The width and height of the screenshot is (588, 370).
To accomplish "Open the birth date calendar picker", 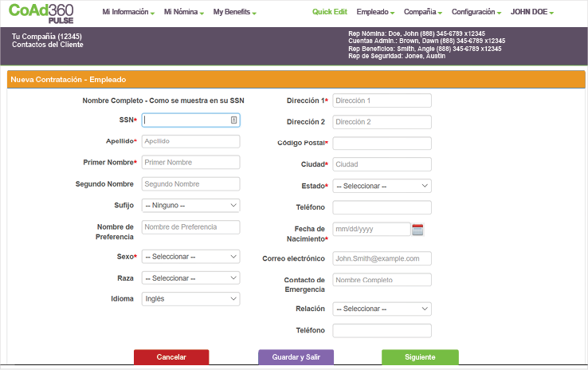I will tap(417, 230).
